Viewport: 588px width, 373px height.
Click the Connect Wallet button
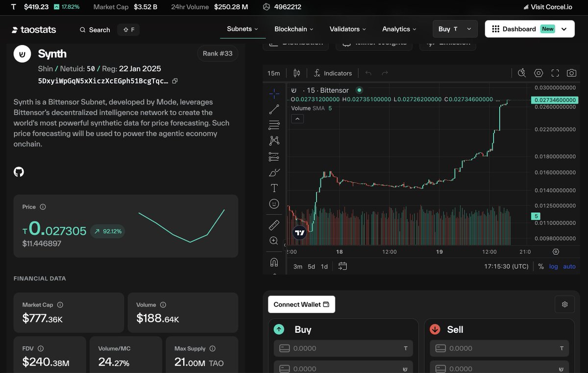tap(301, 304)
